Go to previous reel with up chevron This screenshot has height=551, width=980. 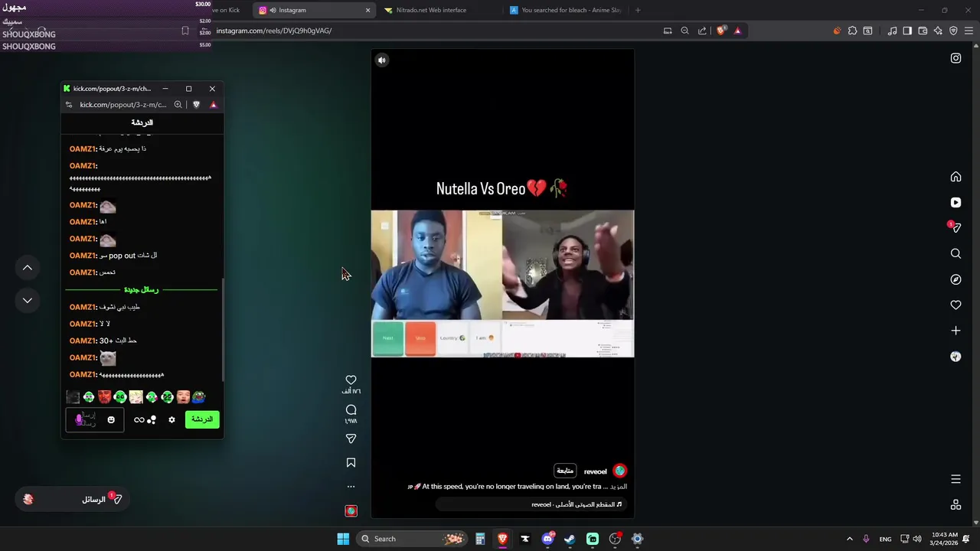point(27,267)
